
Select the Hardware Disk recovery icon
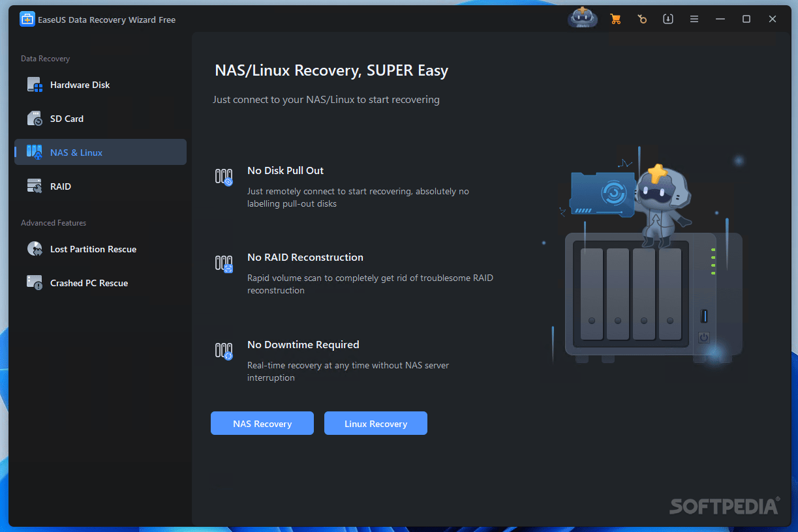coord(34,84)
